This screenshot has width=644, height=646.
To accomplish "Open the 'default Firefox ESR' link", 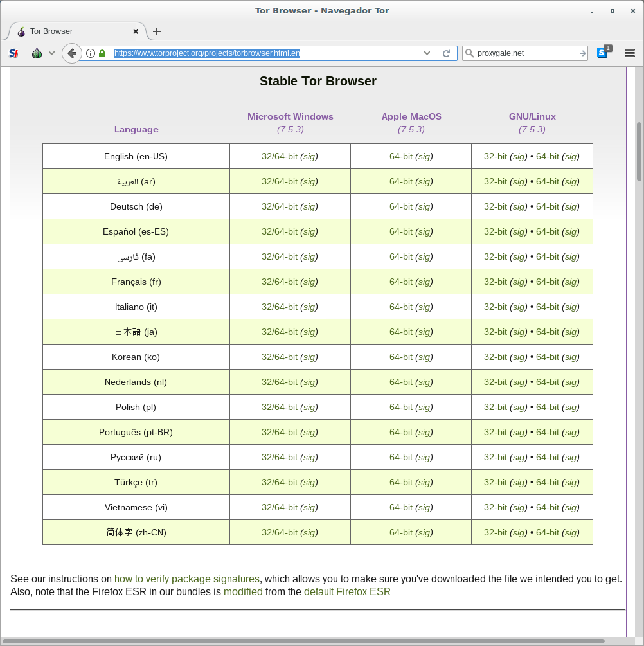I will click(347, 592).
